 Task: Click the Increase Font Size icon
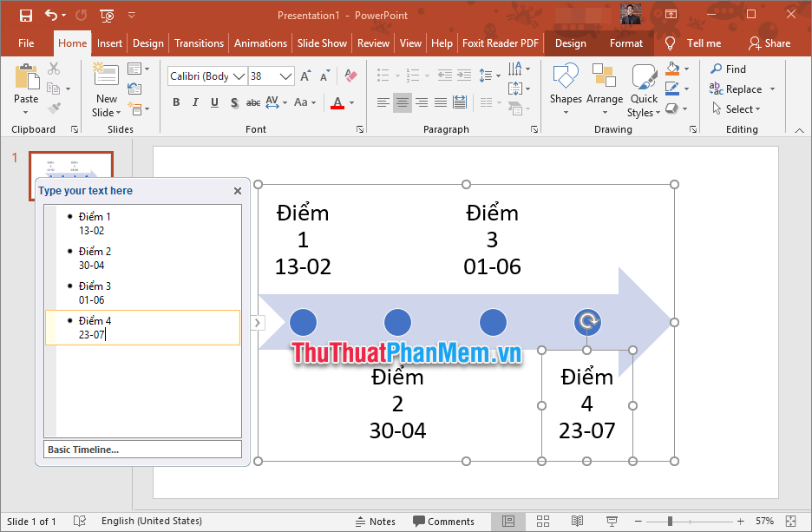click(x=305, y=76)
